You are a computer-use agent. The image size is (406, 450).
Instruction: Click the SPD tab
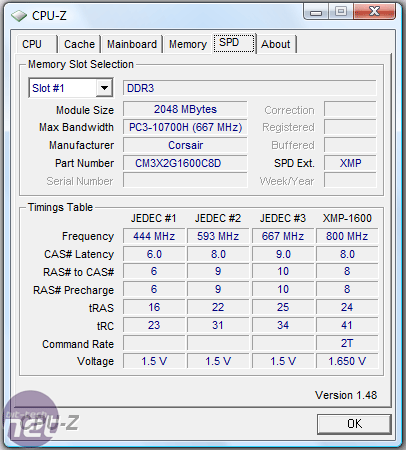[234, 43]
